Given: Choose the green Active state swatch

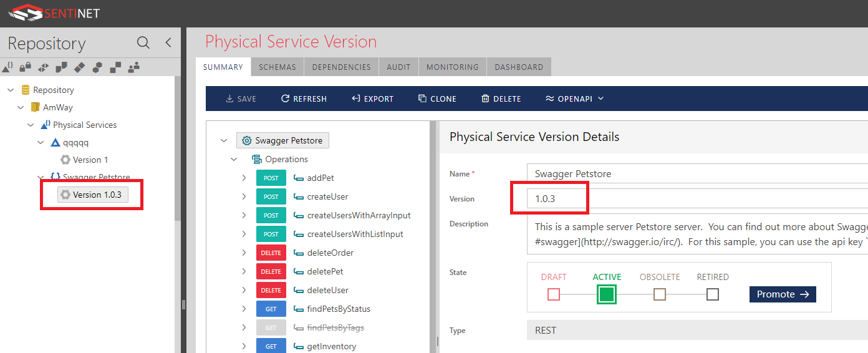Looking at the screenshot, I should click(x=607, y=294).
